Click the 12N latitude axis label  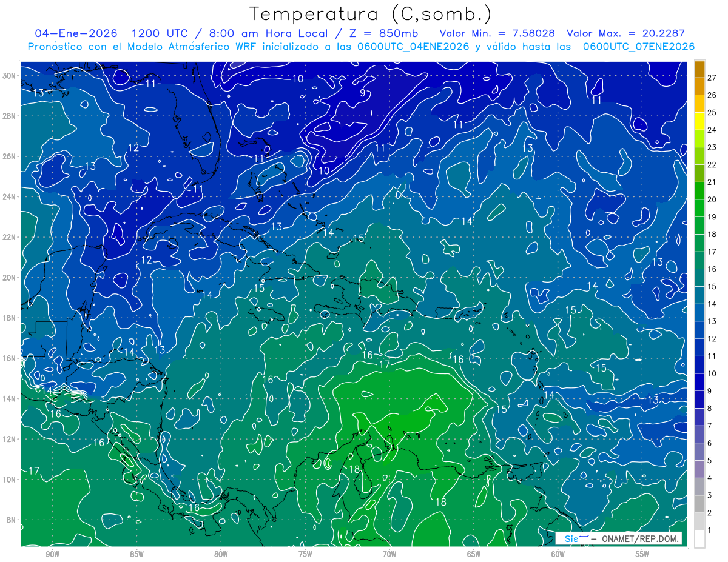pos(9,439)
